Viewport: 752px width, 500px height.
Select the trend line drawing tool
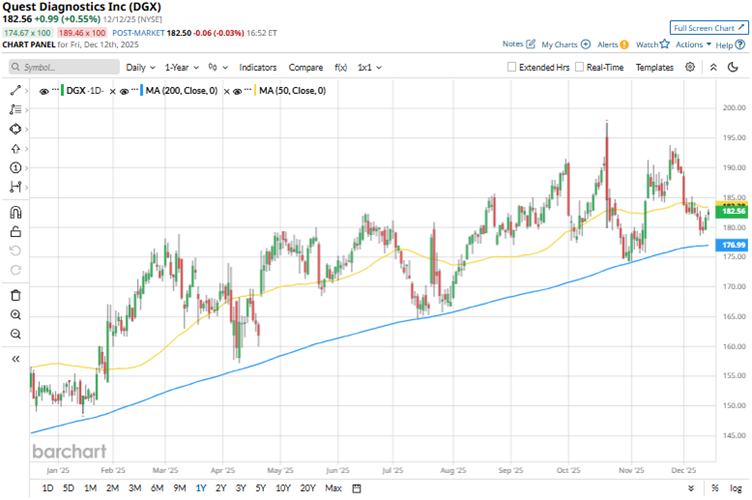tap(15, 91)
